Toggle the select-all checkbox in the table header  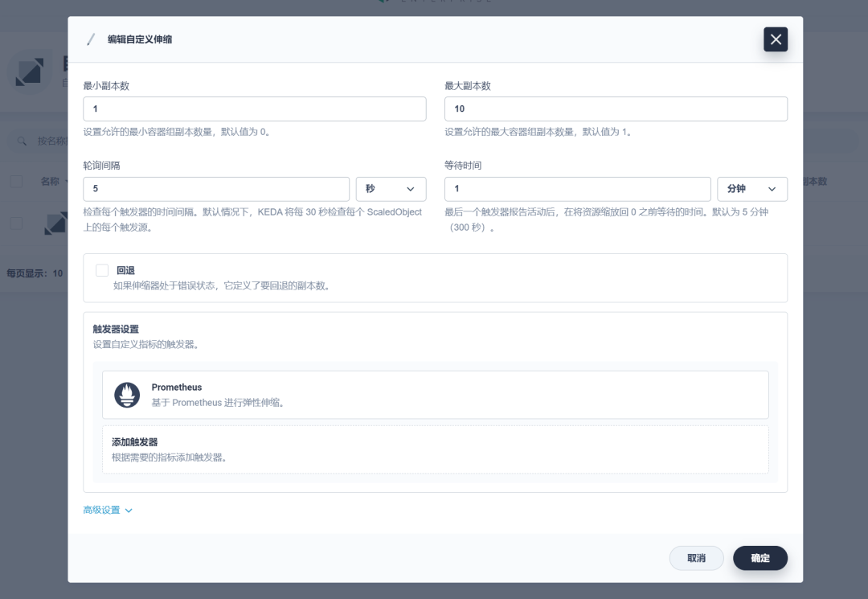[x=15, y=181]
